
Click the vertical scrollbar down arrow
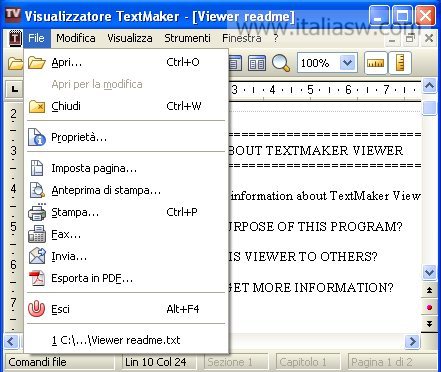[429, 273]
